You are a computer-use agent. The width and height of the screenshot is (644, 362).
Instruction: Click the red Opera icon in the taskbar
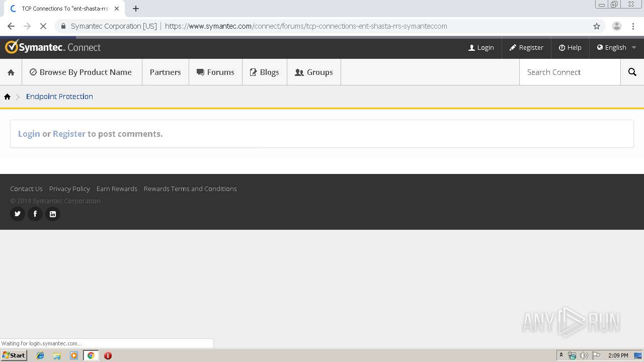[108, 355]
